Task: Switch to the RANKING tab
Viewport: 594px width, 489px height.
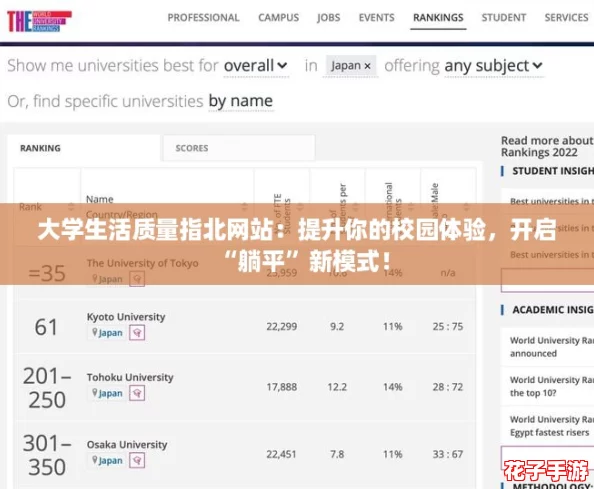Action: point(83,148)
